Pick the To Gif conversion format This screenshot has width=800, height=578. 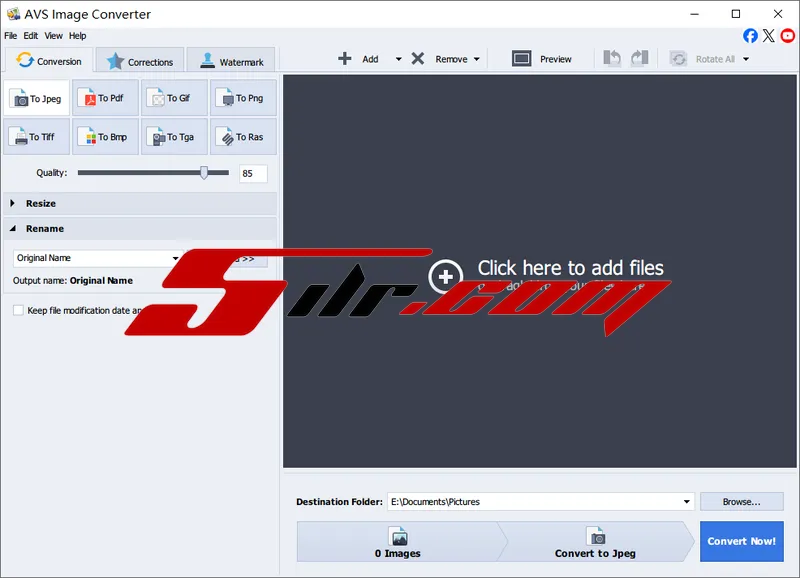(x=174, y=98)
